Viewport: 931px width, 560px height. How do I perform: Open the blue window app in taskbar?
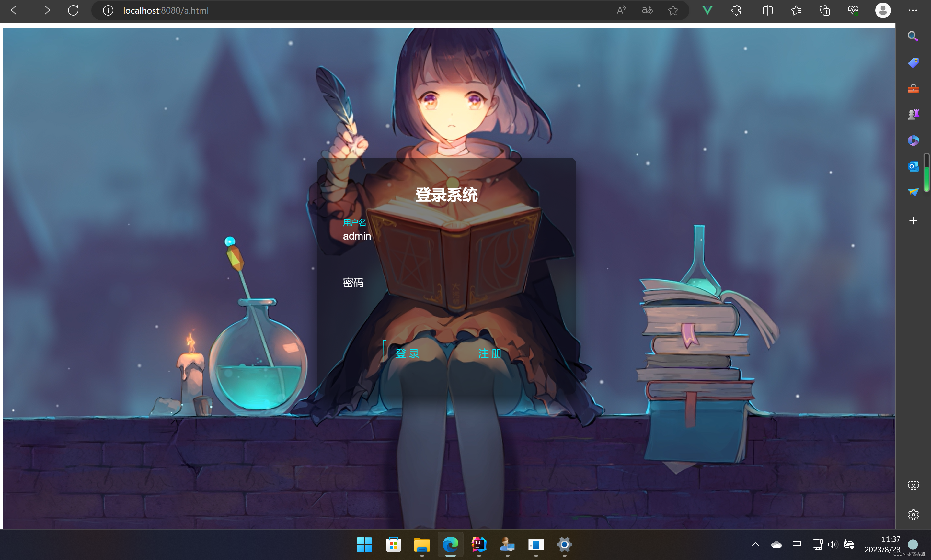coord(536,544)
